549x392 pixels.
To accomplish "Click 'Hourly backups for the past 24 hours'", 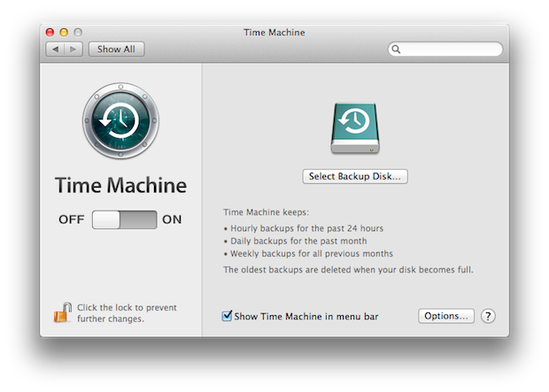I will (306, 228).
